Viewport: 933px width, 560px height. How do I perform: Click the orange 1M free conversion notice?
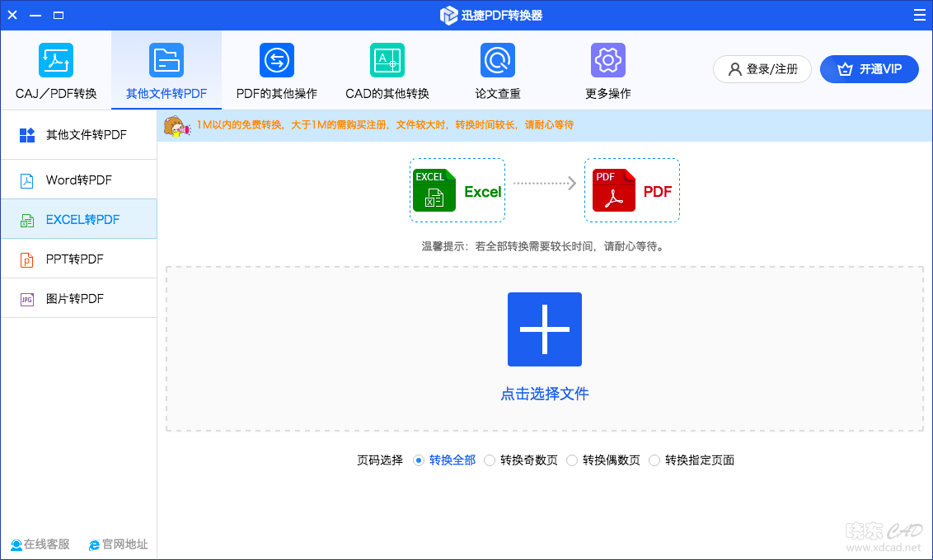click(x=385, y=125)
